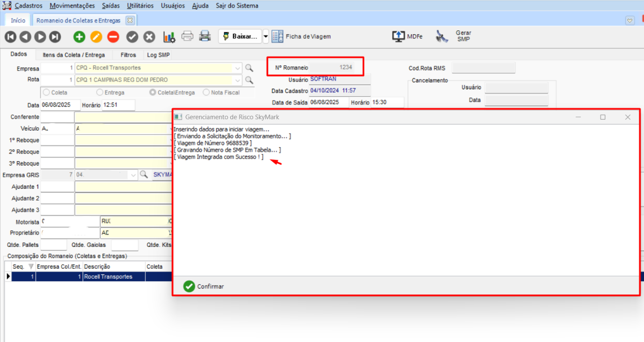Click the Cod.Rota RMS field
644x342 pixels.
[x=483, y=68]
